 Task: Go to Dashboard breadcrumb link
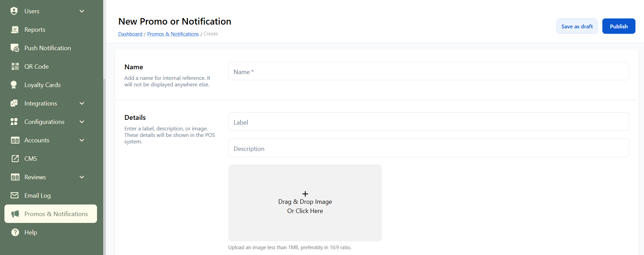(x=130, y=34)
